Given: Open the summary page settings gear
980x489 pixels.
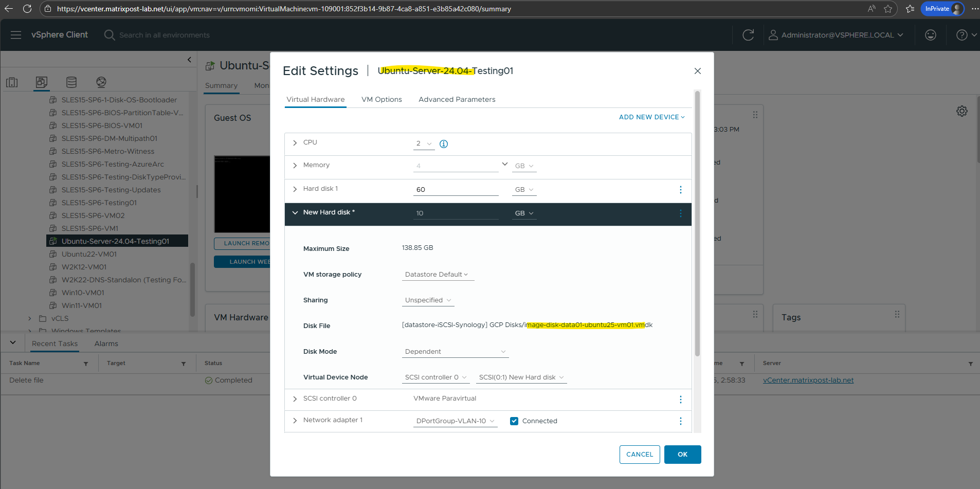Looking at the screenshot, I should [x=962, y=111].
